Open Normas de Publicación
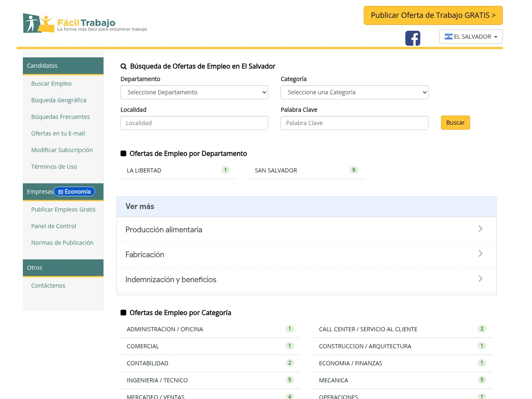Viewport: 532px width, 399px height. click(62, 243)
